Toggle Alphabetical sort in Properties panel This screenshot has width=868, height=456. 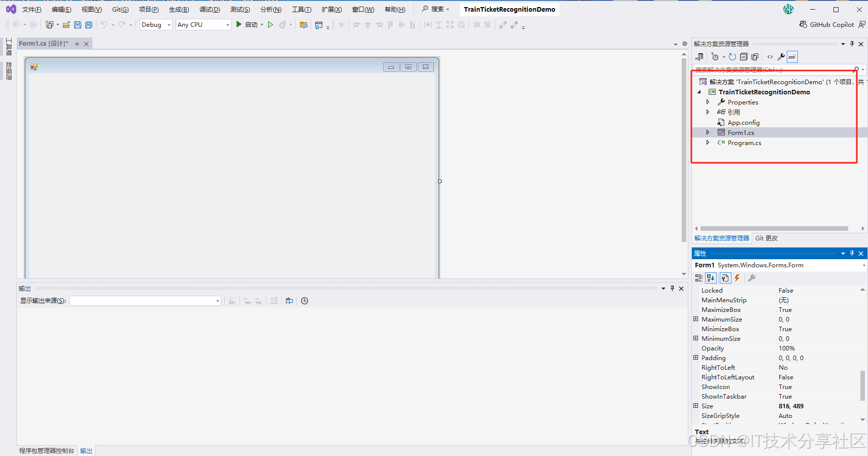[711, 278]
